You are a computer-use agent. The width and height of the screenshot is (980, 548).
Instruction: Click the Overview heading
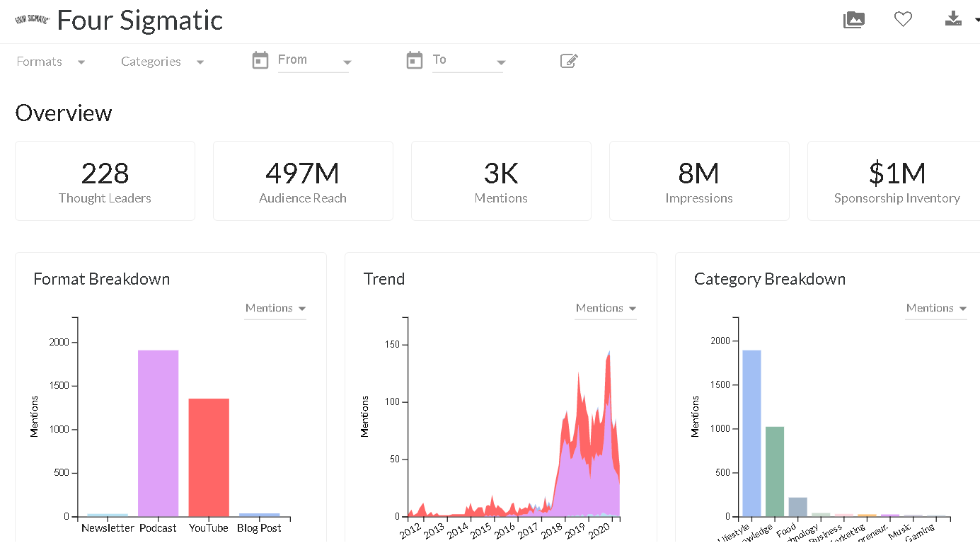tap(64, 113)
